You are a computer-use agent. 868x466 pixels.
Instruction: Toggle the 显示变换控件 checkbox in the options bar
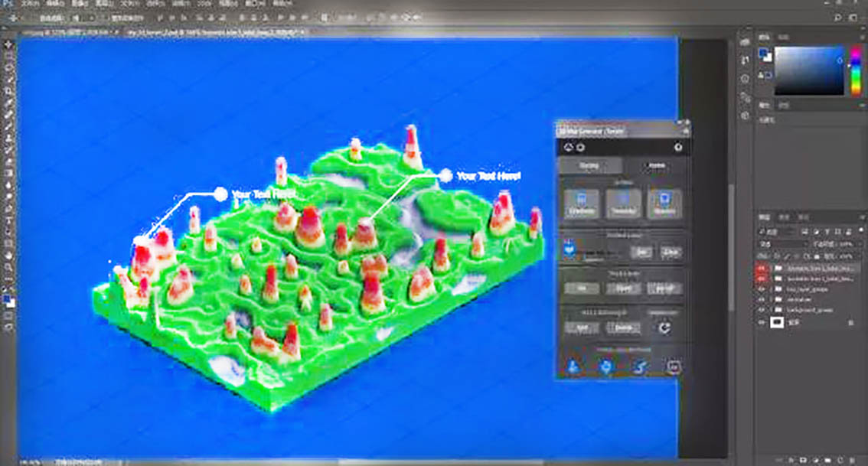[107, 18]
